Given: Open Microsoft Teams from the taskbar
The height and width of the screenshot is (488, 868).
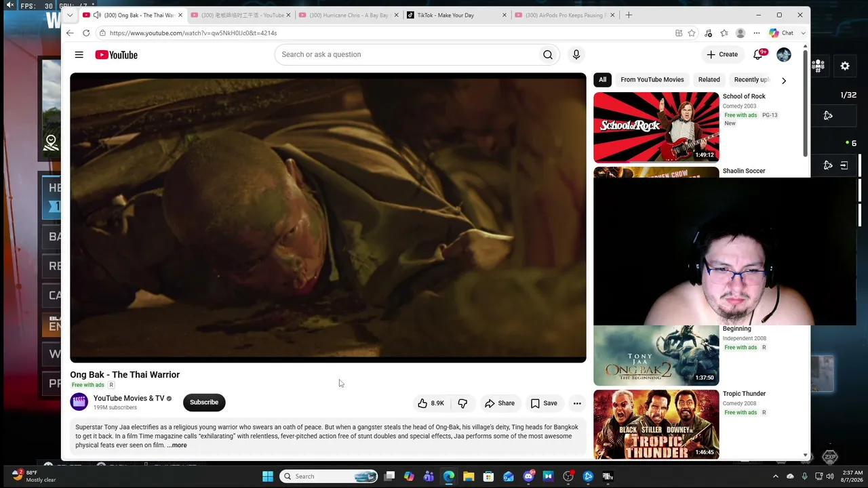Looking at the screenshot, I should point(429,476).
